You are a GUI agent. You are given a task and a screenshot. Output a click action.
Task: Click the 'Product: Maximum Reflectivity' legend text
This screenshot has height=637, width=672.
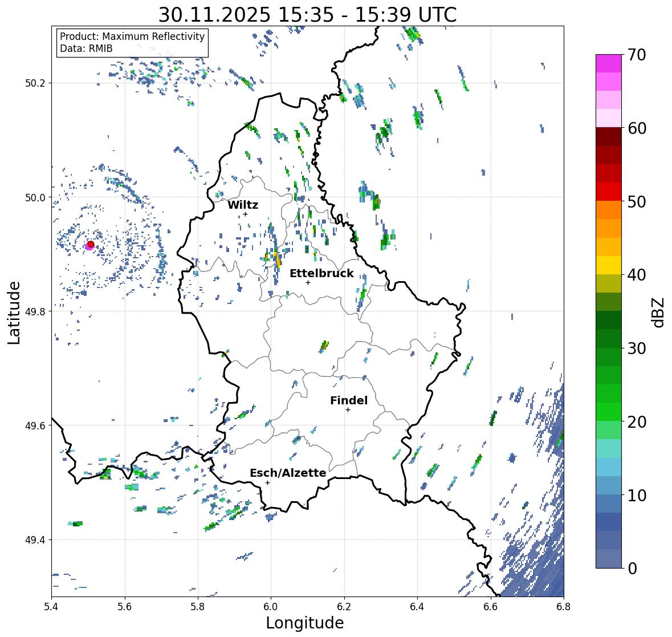[132, 36]
